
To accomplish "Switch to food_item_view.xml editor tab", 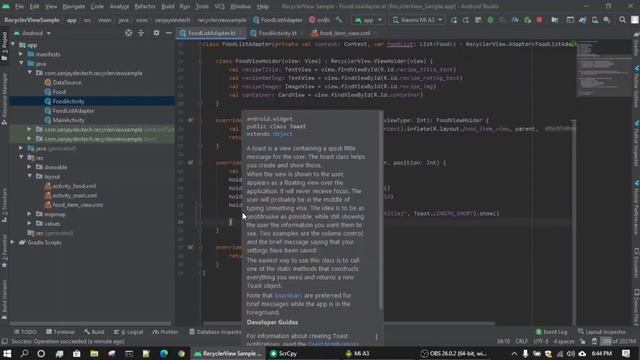I will [x=344, y=33].
